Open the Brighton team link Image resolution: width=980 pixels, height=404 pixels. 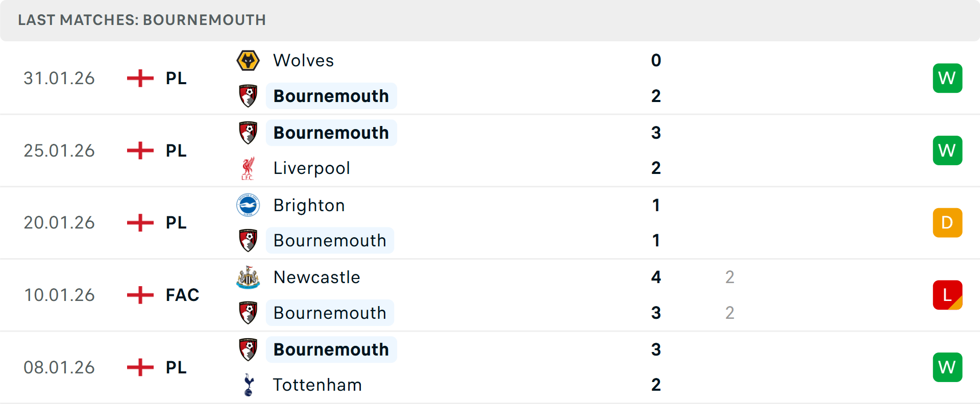[309, 205]
